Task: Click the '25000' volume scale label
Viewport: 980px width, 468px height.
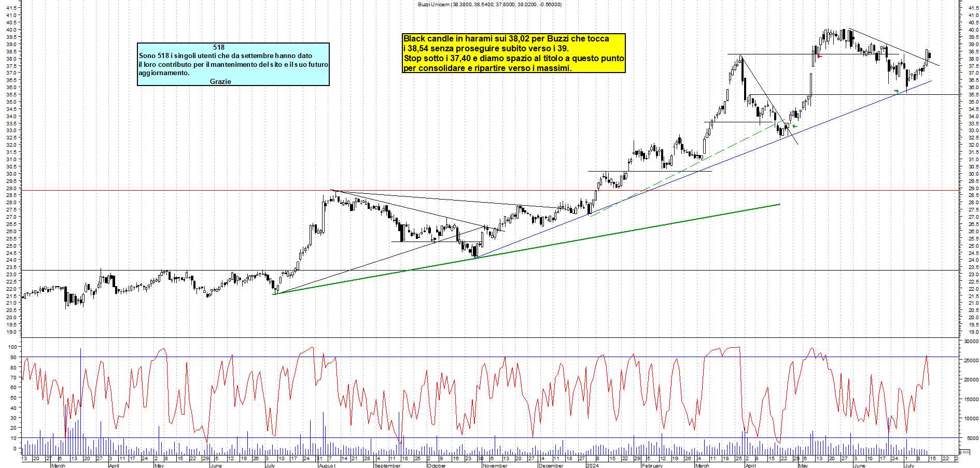Action: pyautogui.click(x=971, y=361)
